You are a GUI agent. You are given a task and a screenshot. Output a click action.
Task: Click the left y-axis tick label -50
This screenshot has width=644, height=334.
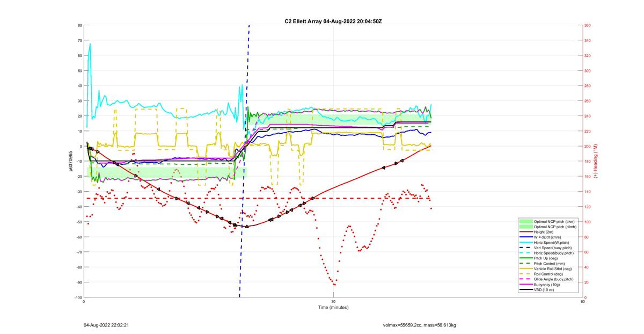[78, 222]
